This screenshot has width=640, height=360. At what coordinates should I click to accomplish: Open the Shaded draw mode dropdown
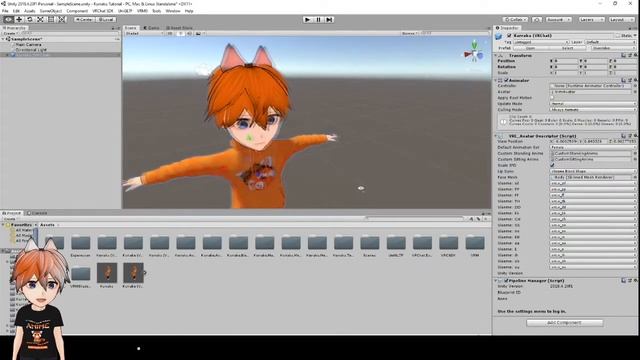144,33
